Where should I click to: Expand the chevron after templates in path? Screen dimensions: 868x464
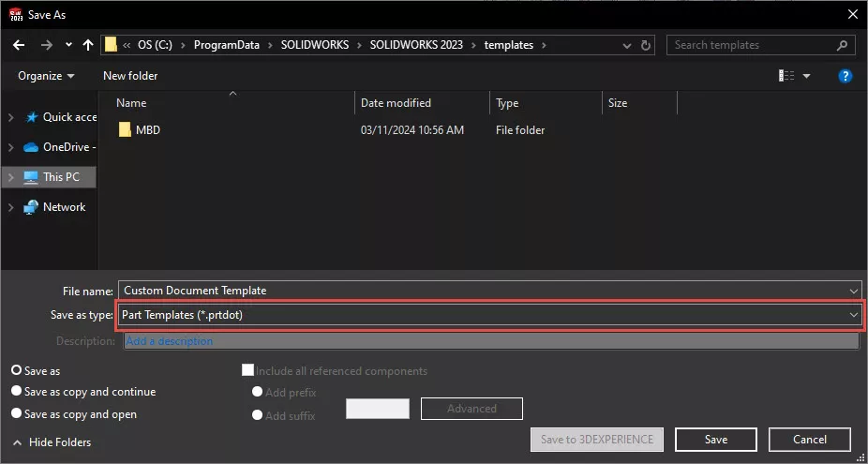[x=544, y=45]
